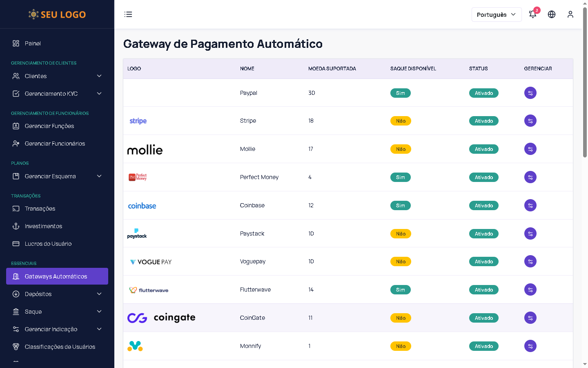Click the manage icon for Flutterwave
The image size is (588, 368).
point(530,289)
